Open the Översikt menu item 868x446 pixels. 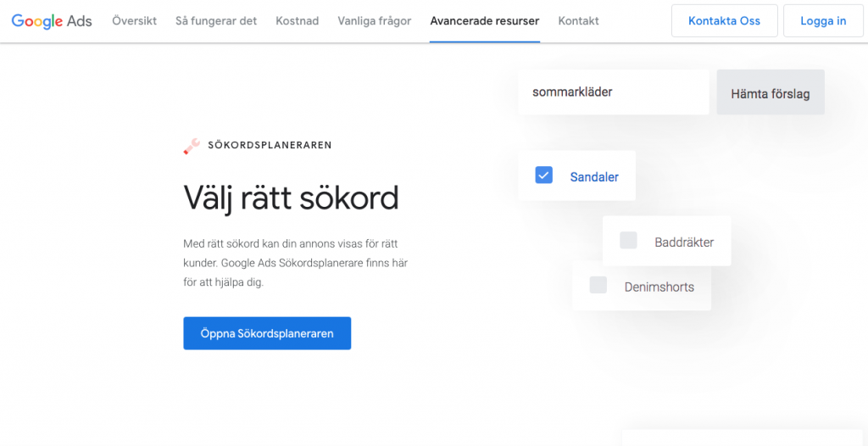[x=134, y=21]
